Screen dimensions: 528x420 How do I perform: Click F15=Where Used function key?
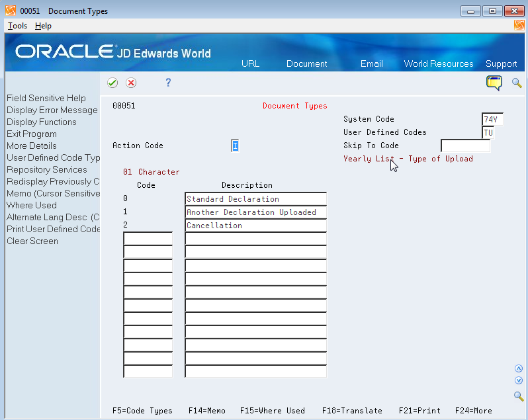273,411
